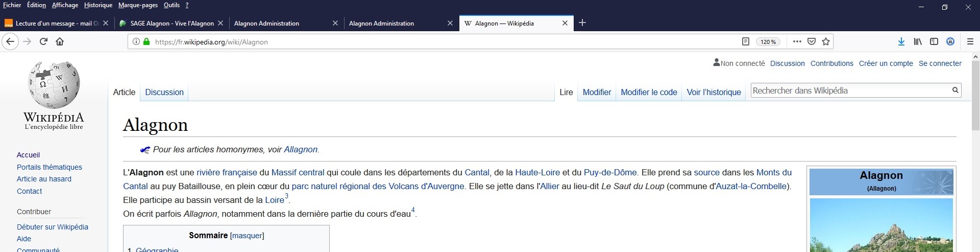This screenshot has width=980, height=252.
Task: Open the Édition menu
Action: [x=36, y=5]
